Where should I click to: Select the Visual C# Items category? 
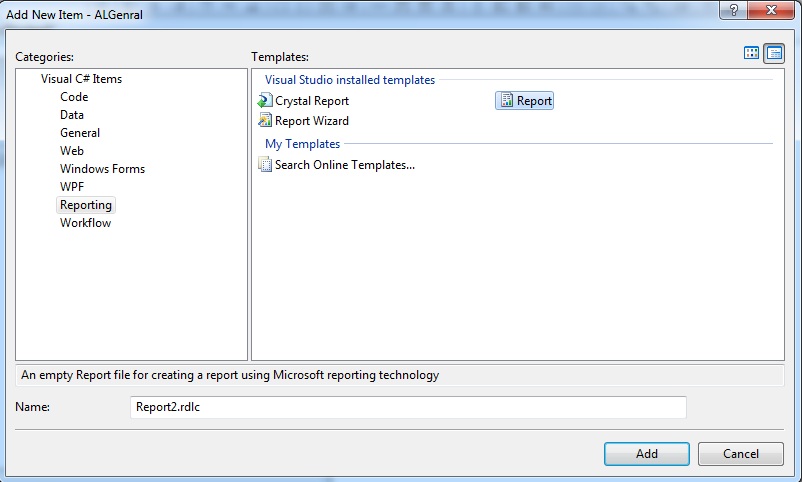(x=81, y=79)
